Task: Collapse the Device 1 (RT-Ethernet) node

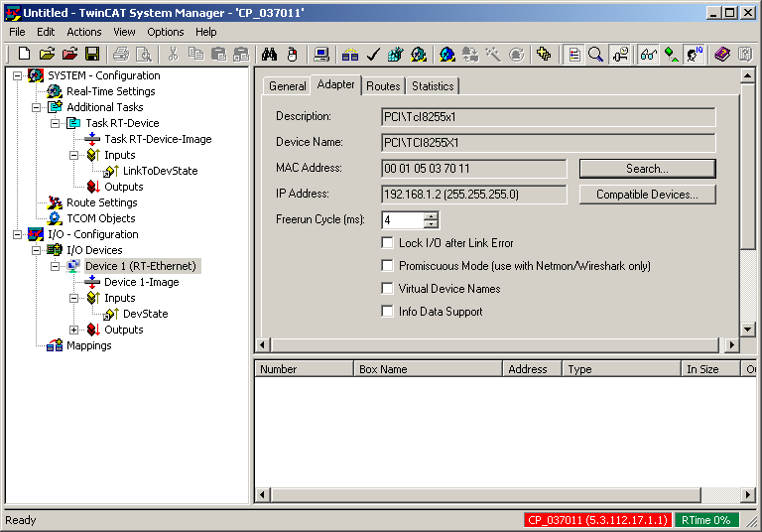Action: coord(56,266)
